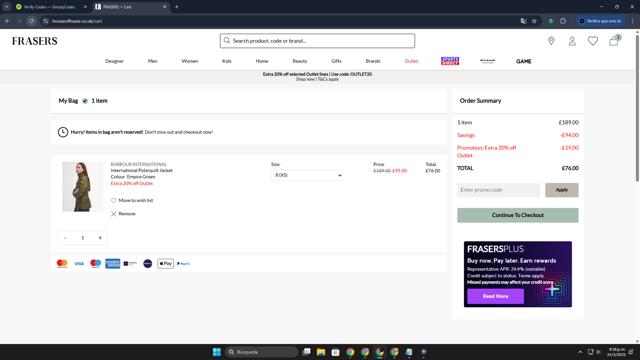
Task: Click Shop now link in promo banner
Action: point(305,79)
